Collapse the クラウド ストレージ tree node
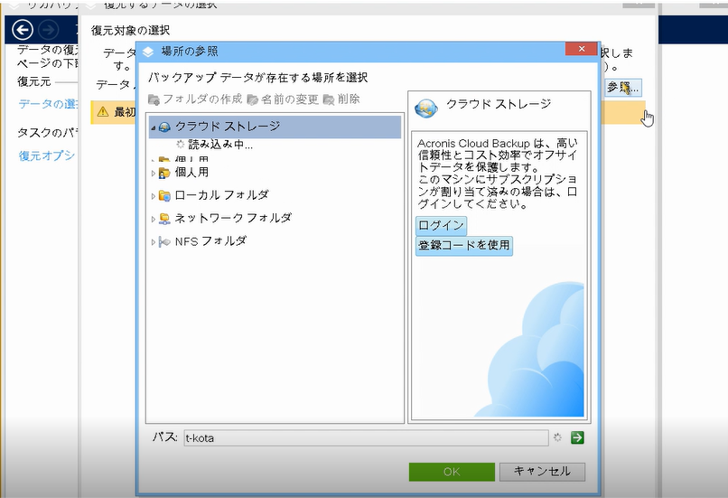Viewport: 728px width, 498px height. click(x=153, y=127)
